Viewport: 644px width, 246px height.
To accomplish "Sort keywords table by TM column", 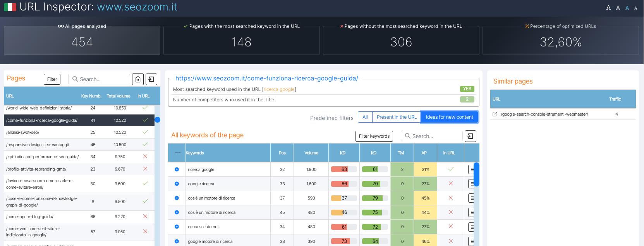I will click(x=401, y=153).
